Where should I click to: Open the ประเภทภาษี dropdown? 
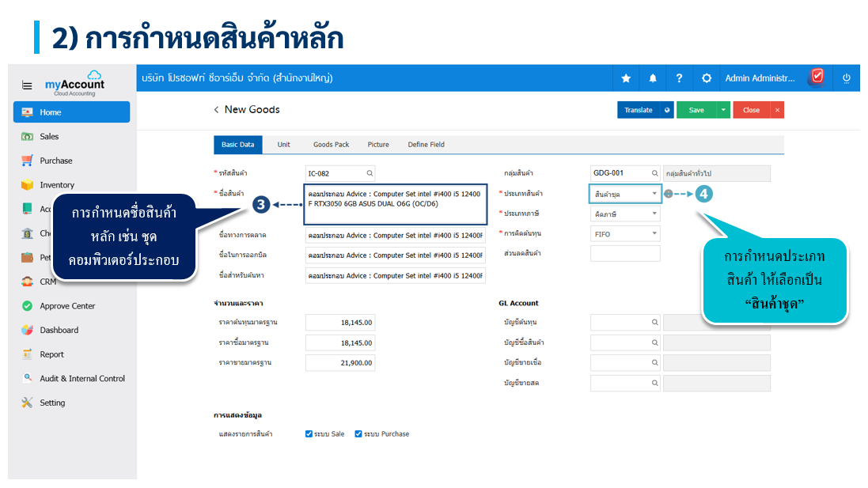click(x=625, y=214)
